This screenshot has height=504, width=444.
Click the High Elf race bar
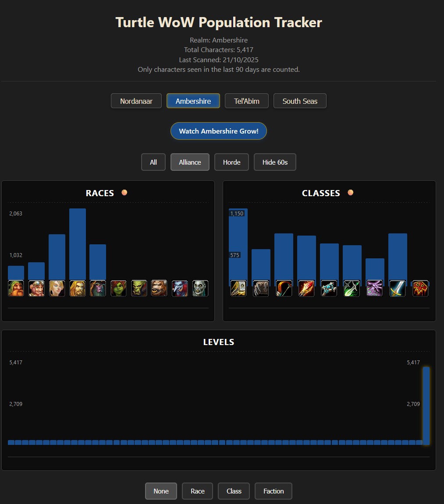tap(57, 257)
